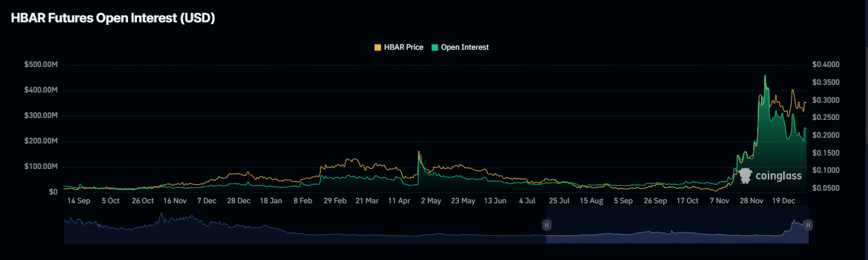This screenshot has width=868, height=260.
Task: Click the coinglass logo icon watermark
Action: [x=745, y=175]
